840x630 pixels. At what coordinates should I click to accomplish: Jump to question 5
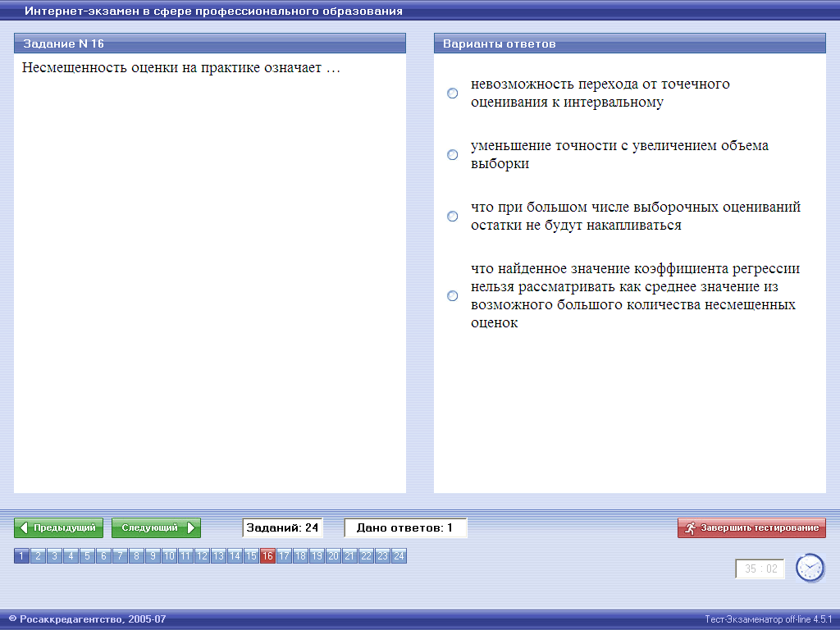coord(87,556)
